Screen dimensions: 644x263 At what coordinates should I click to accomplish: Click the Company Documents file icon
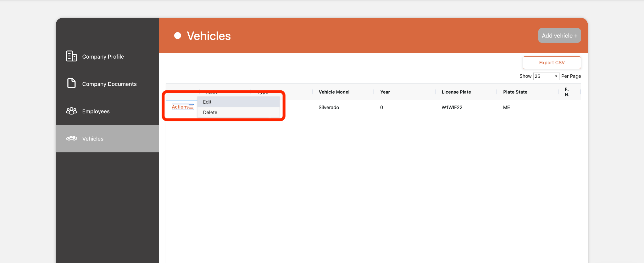[x=71, y=83]
